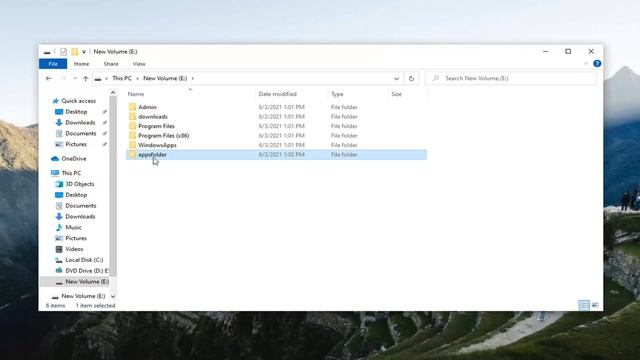
Task: Open pinned Documents under Quick access
Action: pos(80,133)
